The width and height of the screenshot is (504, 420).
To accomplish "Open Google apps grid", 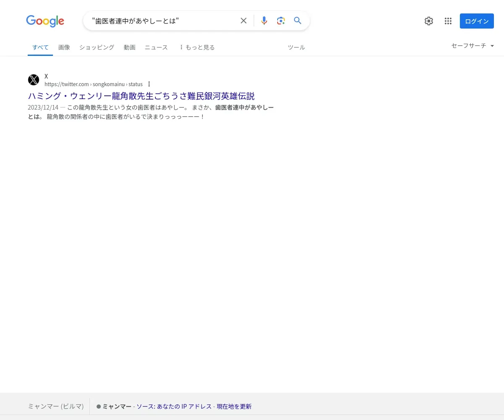I will point(448,21).
